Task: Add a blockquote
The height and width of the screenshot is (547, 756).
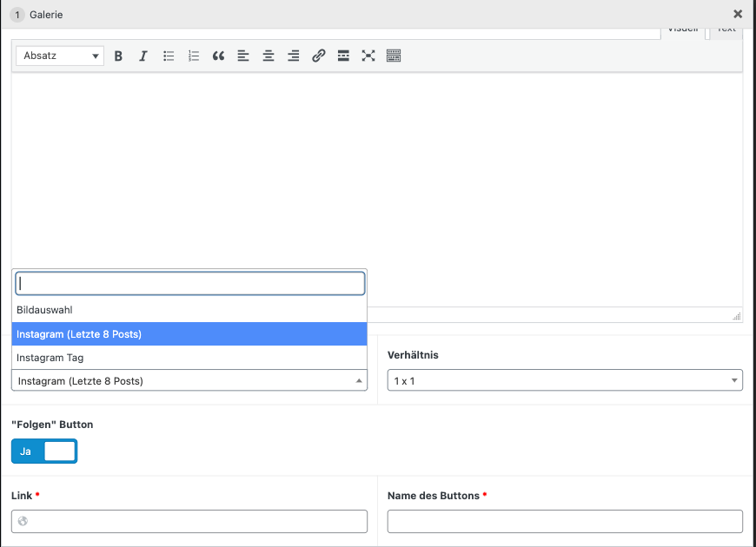Action: click(x=218, y=56)
